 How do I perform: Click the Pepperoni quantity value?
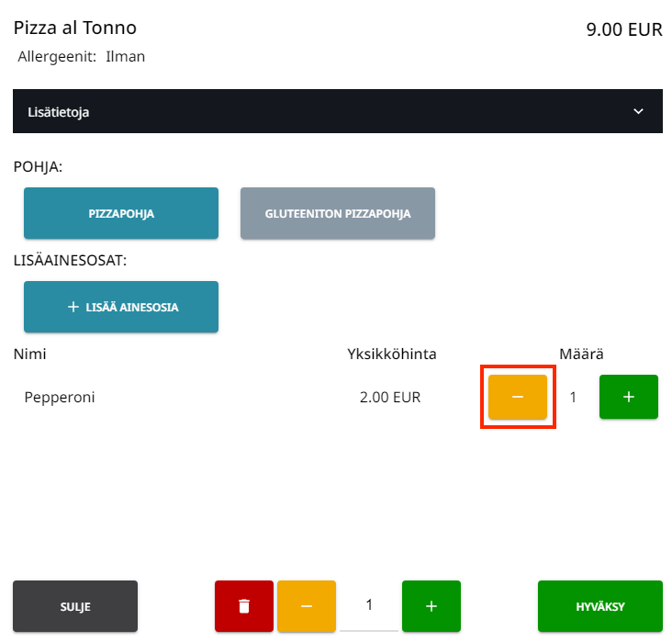point(574,398)
